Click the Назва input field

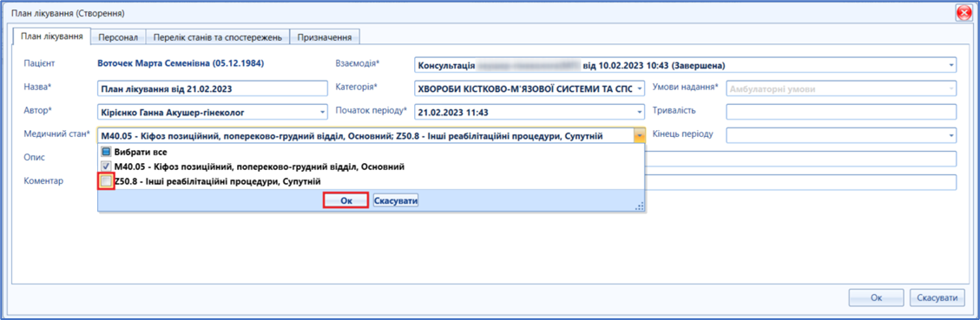(213, 88)
